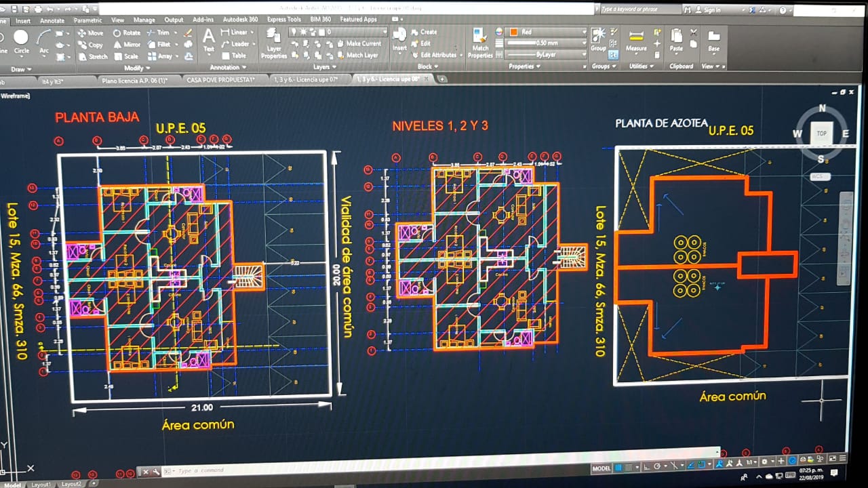Click the Text annotation tool
868x488 pixels.
[208, 40]
